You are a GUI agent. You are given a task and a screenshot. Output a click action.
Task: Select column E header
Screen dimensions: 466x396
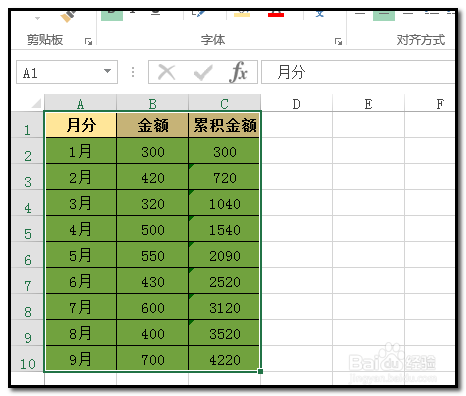(x=368, y=104)
